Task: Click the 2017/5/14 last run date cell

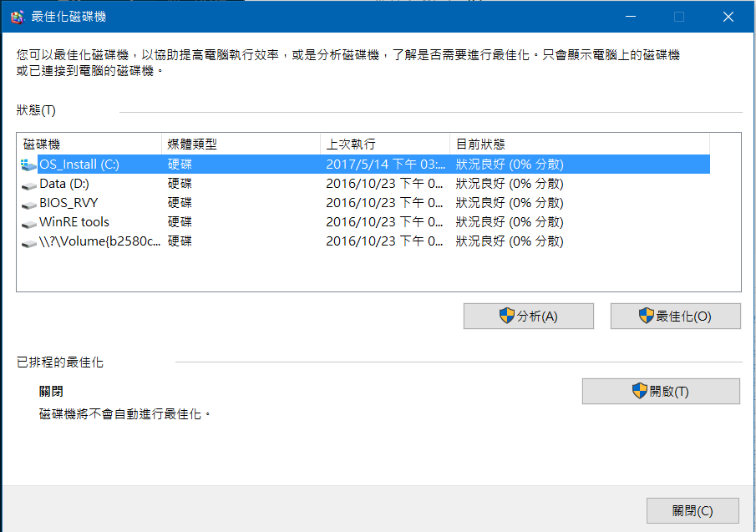Action: [x=385, y=165]
